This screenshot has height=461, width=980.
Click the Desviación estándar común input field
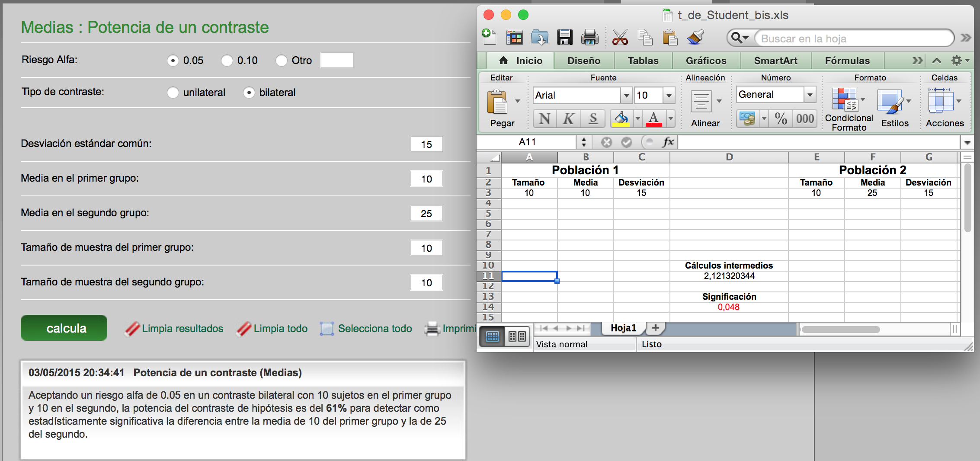coord(426,144)
